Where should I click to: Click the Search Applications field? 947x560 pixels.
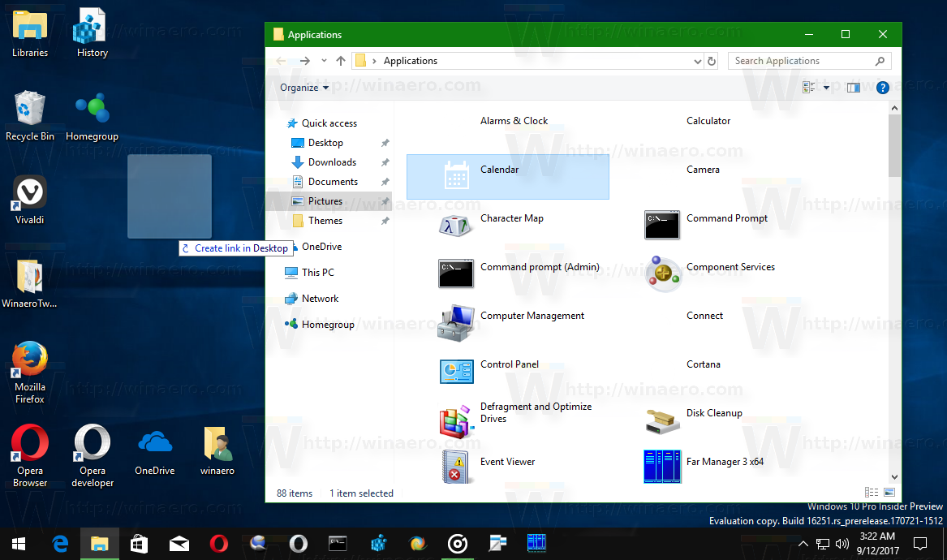click(x=799, y=61)
